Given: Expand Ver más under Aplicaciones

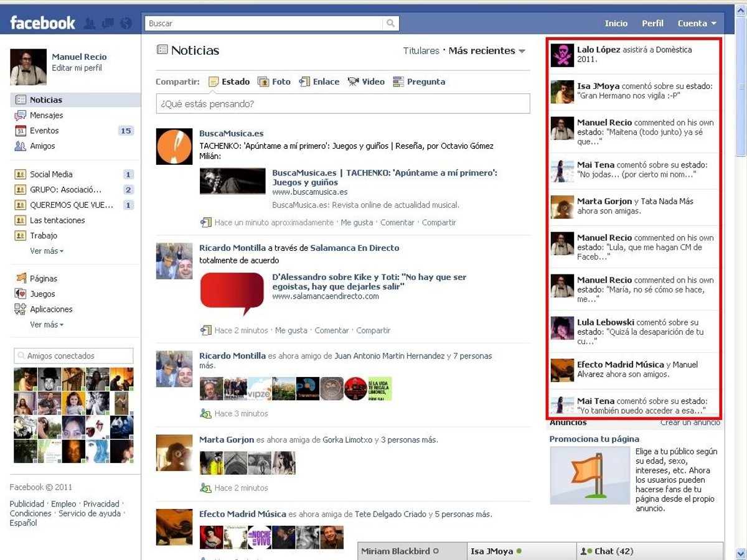Looking at the screenshot, I should coord(47,325).
